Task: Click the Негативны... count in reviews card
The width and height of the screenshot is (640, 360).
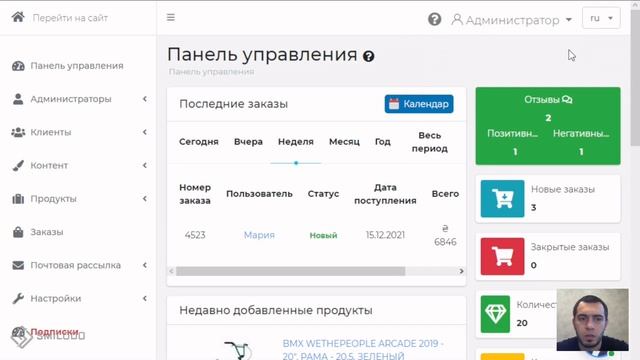Action: (x=581, y=152)
